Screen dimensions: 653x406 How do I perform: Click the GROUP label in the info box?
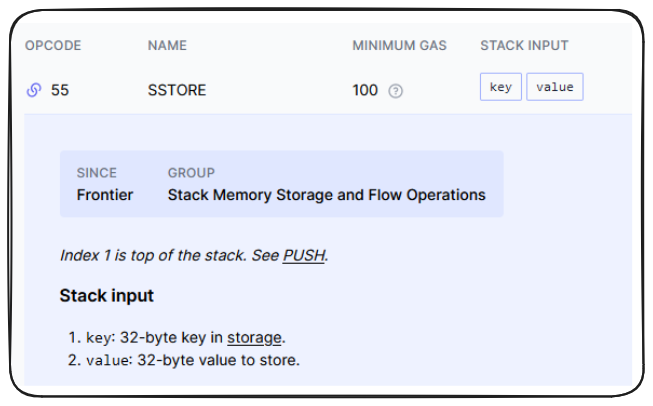click(x=191, y=173)
